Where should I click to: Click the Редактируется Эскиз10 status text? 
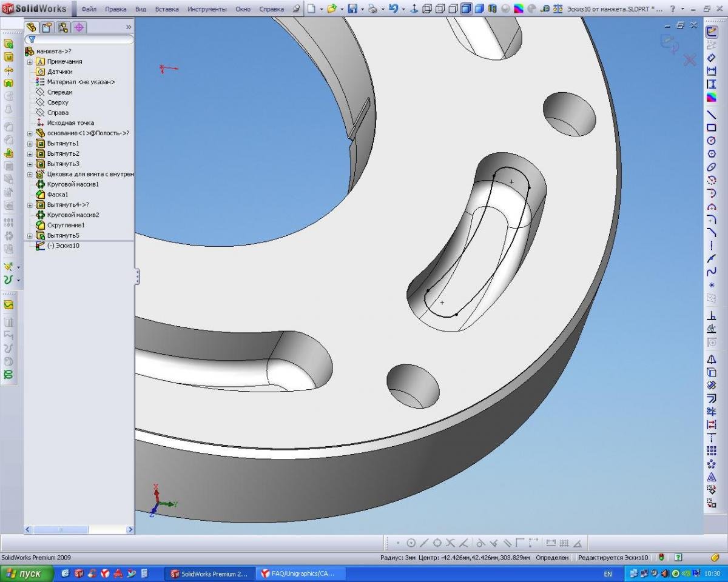click(x=613, y=557)
